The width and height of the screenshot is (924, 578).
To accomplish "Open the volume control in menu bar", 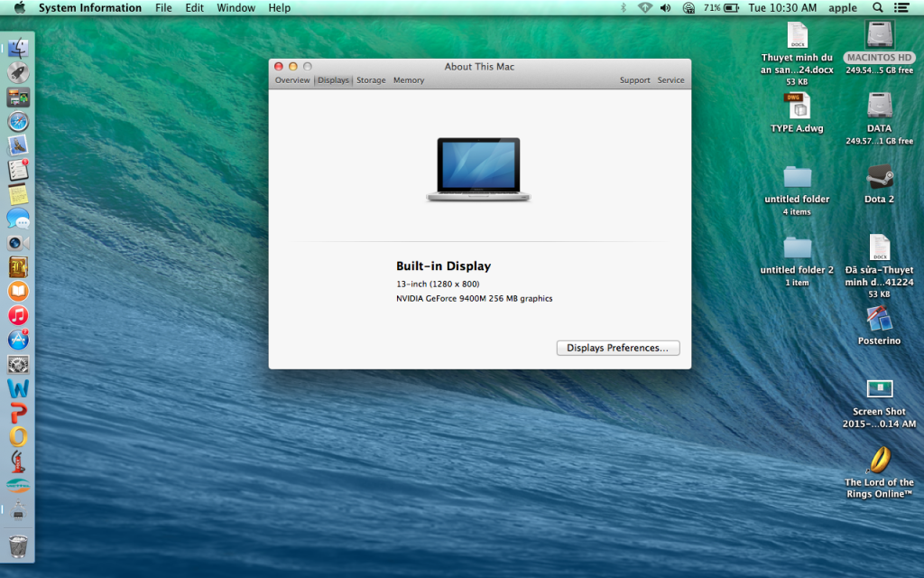I will coord(666,7).
